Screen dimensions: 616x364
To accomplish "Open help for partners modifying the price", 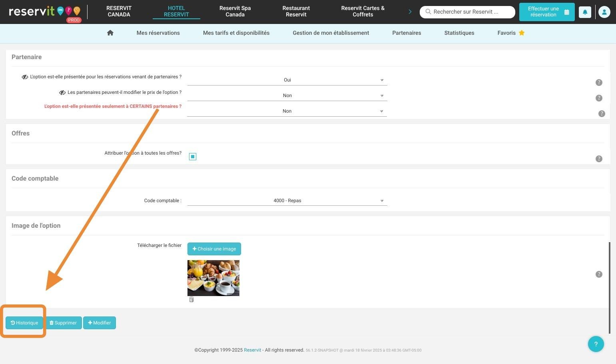I will (599, 98).
